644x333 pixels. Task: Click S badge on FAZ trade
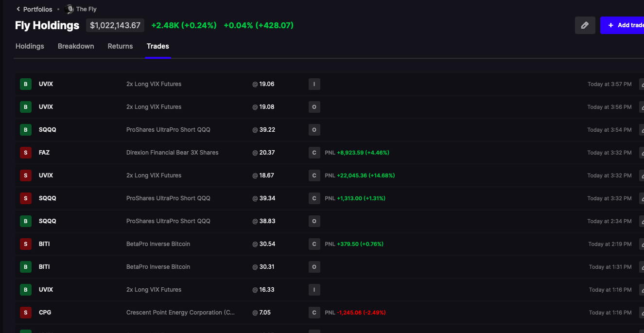pyautogui.click(x=26, y=153)
